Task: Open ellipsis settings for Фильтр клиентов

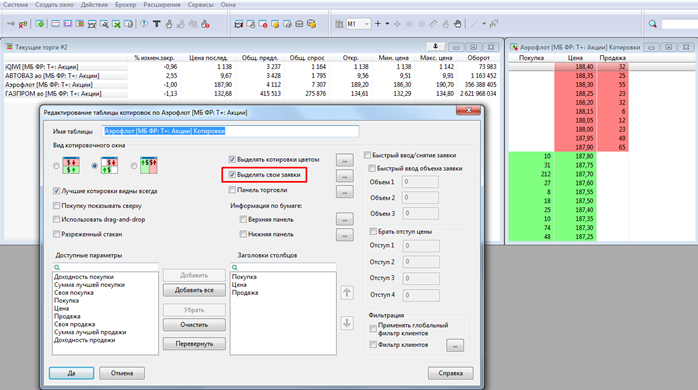Action: coord(455,345)
